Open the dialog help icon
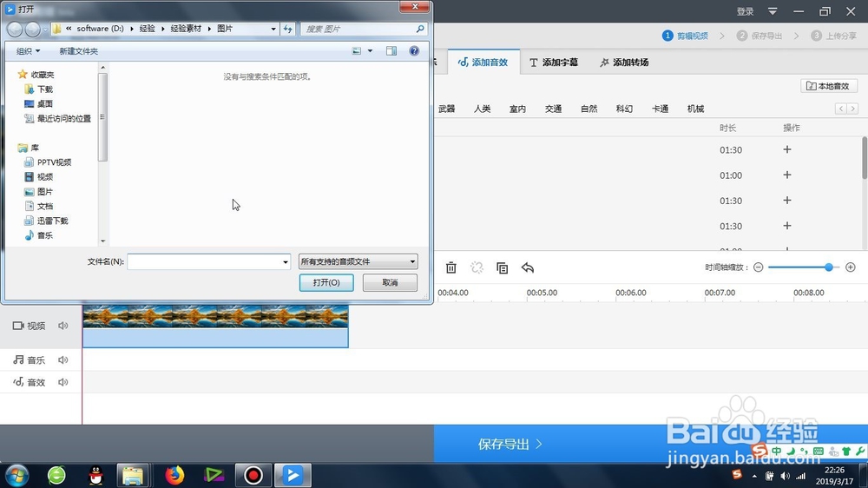This screenshot has height=488, width=868. pos(414,51)
